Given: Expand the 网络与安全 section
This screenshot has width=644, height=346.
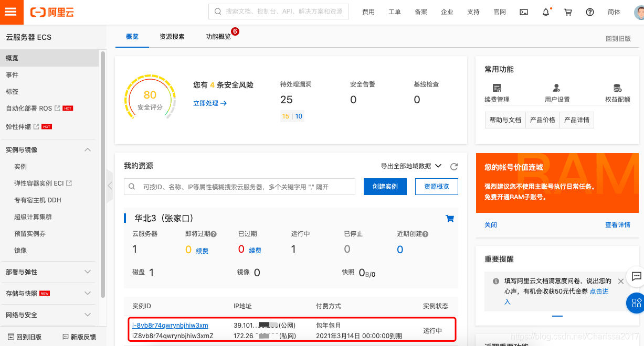Looking at the screenshot, I should [x=88, y=315].
